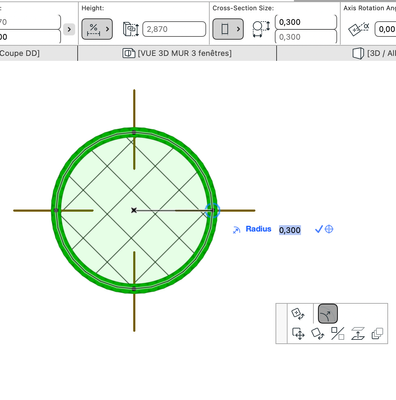Select the Mirror tool in pet palette
396x400 pixels.
point(337,334)
